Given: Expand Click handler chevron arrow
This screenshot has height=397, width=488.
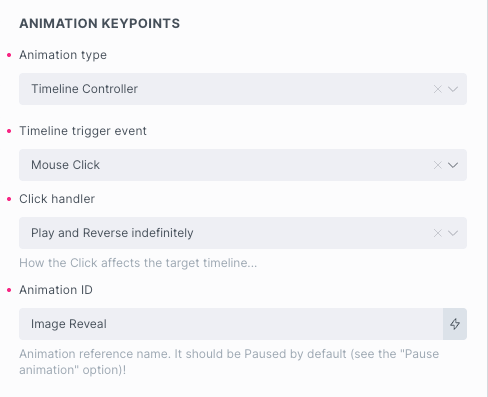Looking at the screenshot, I should tap(453, 233).
